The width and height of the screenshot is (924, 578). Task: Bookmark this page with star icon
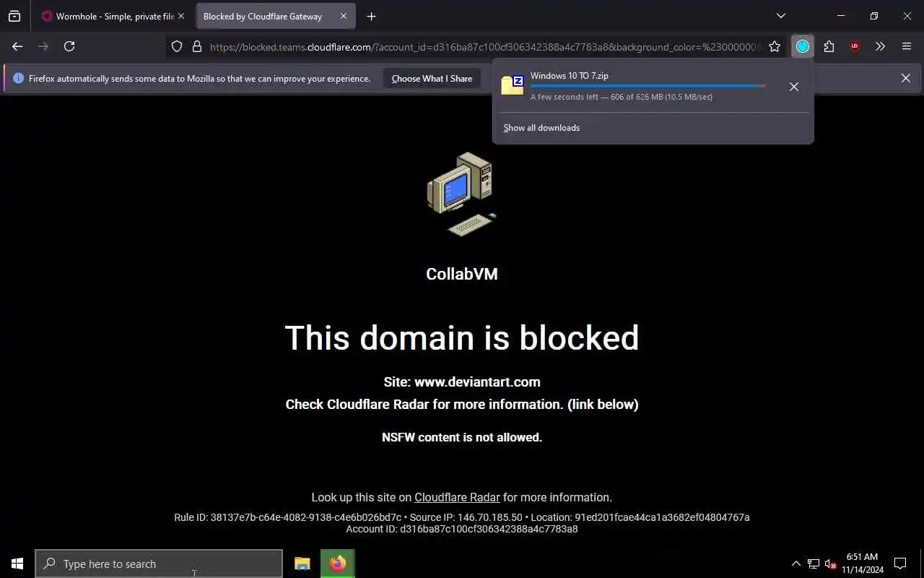pyautogui.click(x=775, y=46)
